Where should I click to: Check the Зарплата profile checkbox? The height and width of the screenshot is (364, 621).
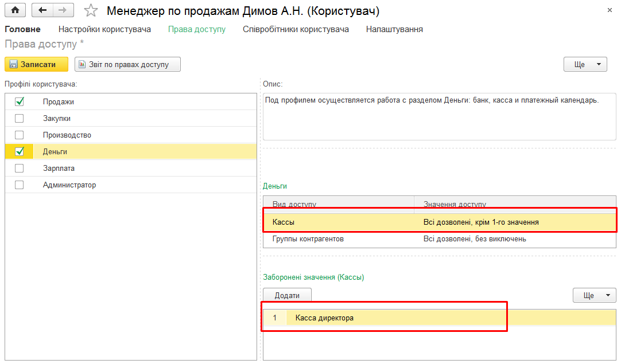tap(20, 168)
